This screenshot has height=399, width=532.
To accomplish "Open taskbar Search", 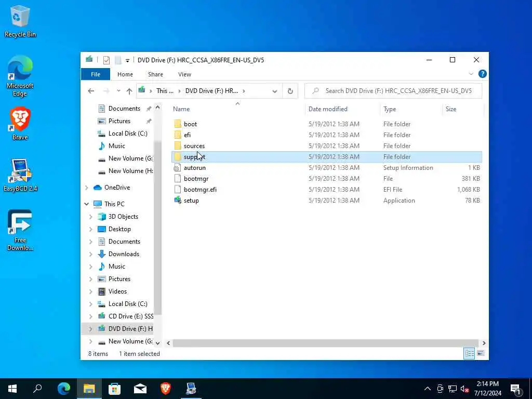I will (37, 389).
